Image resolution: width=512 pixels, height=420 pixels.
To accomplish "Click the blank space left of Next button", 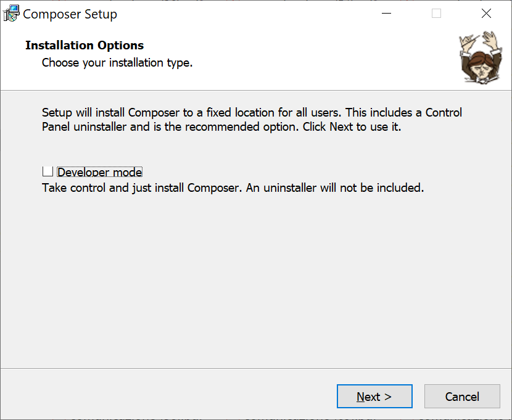I will [x=170, y=396].
